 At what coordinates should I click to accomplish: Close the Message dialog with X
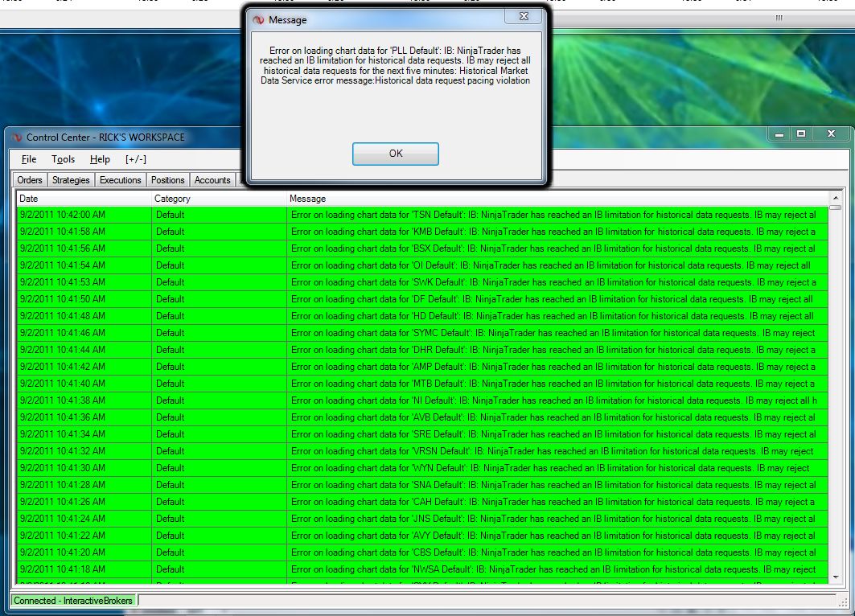[524, 16]
